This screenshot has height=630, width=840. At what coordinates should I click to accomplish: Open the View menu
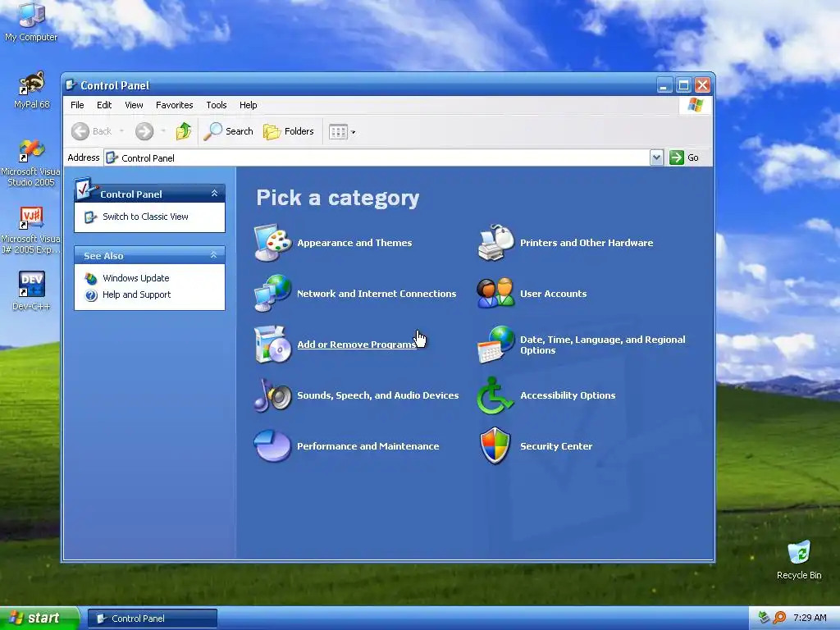tap(134, 105)
